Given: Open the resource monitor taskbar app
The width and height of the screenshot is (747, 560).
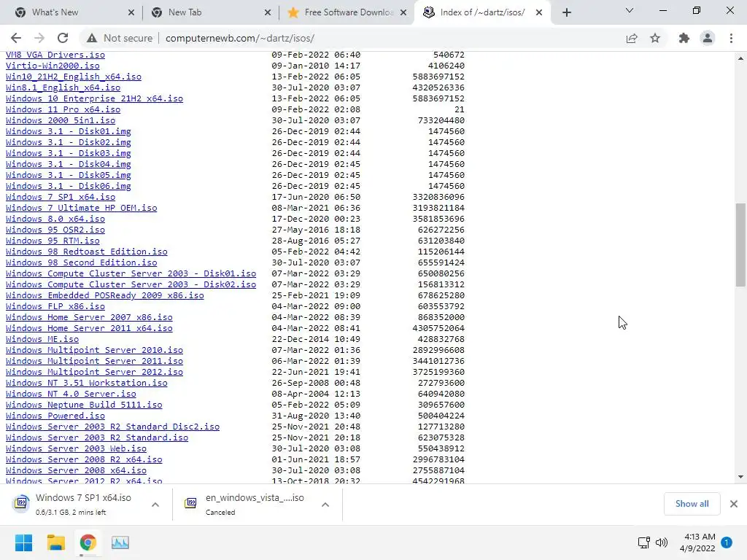Looking at the screenshot, I should (120, 542).
